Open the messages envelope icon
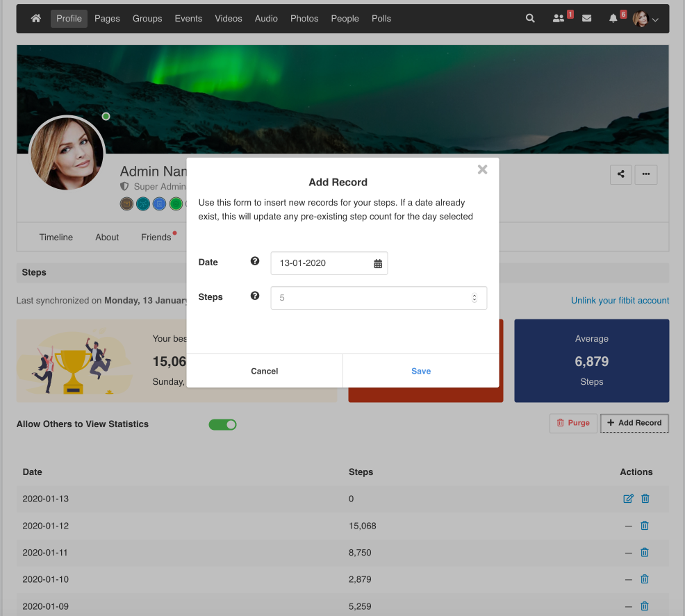The image size is (685, 616). [587, 19]
